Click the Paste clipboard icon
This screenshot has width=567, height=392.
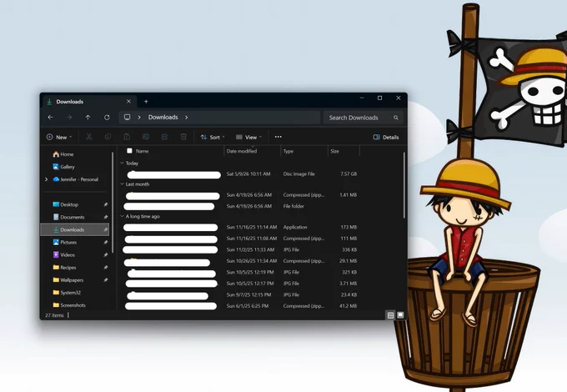click(127, 137)
